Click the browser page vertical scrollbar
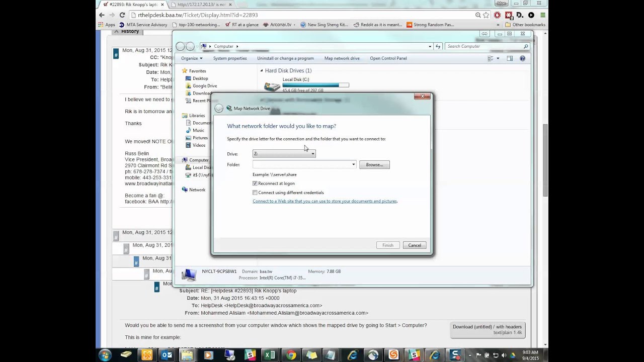 point(545,161)
